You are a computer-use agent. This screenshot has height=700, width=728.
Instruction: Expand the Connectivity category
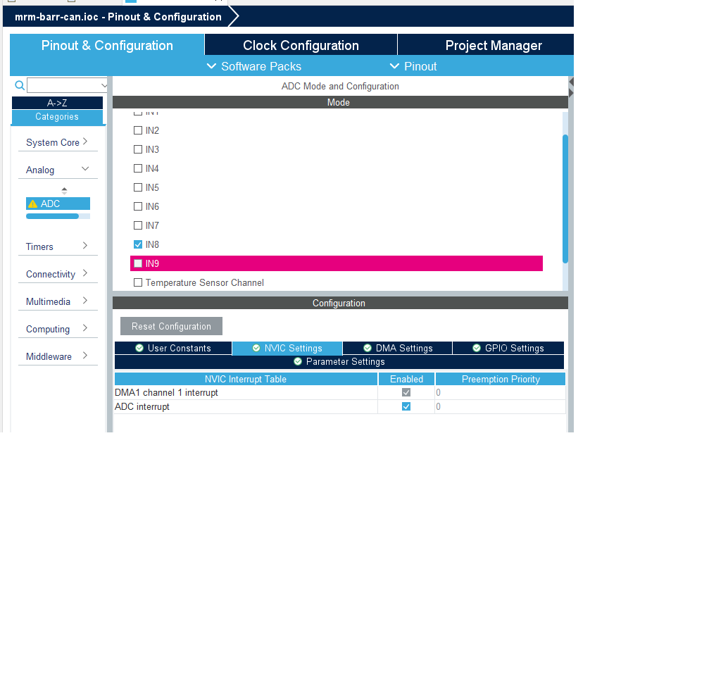coord(58,274)
